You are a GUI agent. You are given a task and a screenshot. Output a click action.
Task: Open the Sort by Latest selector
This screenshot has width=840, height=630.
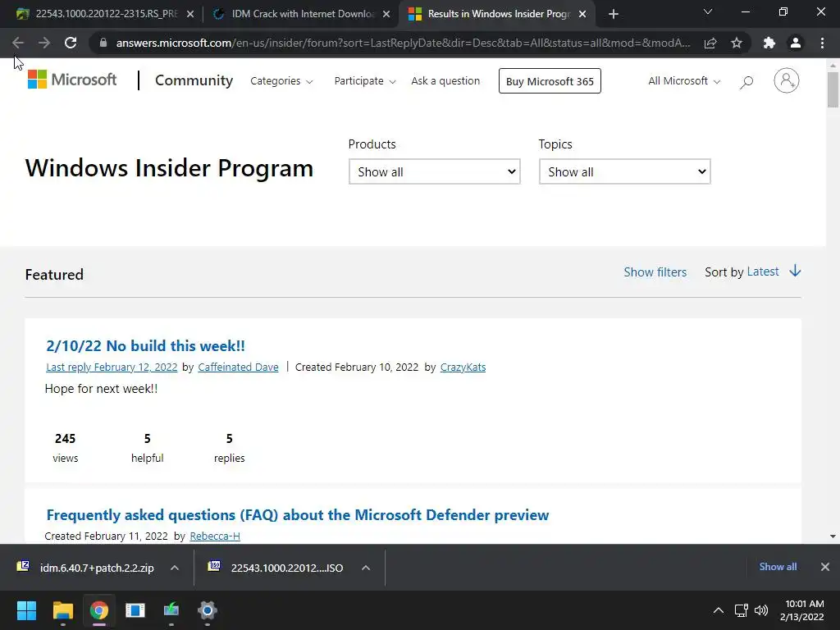point(763,272)
